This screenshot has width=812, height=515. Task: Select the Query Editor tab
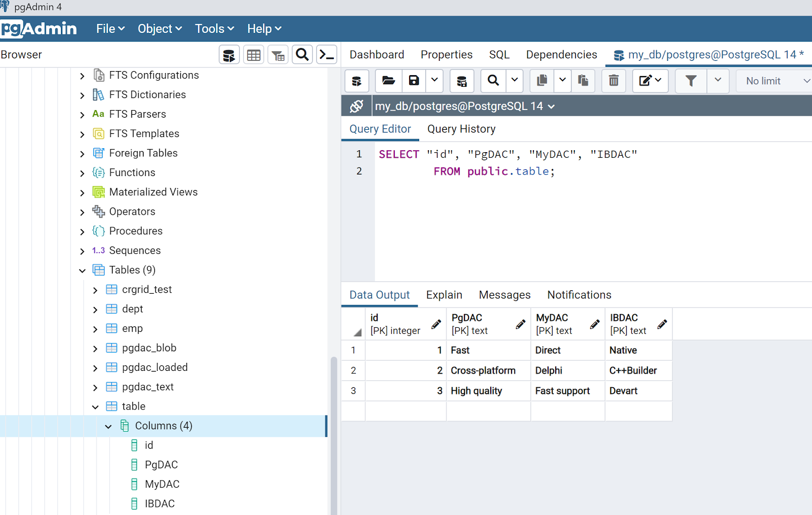pos(380,129)
